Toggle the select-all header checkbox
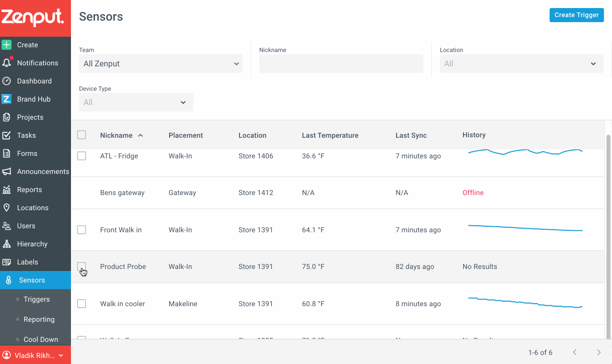Screen dimensions: 612x364 click(x=82, y=135)
